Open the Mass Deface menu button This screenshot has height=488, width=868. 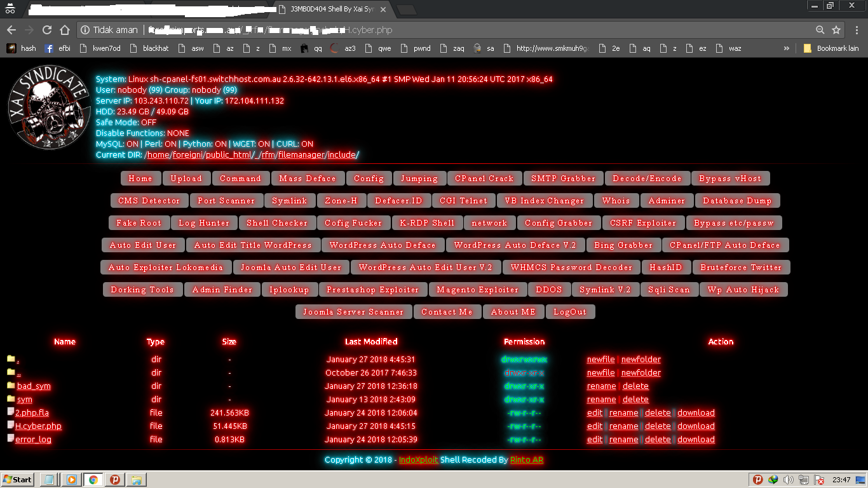coord(308,179)
